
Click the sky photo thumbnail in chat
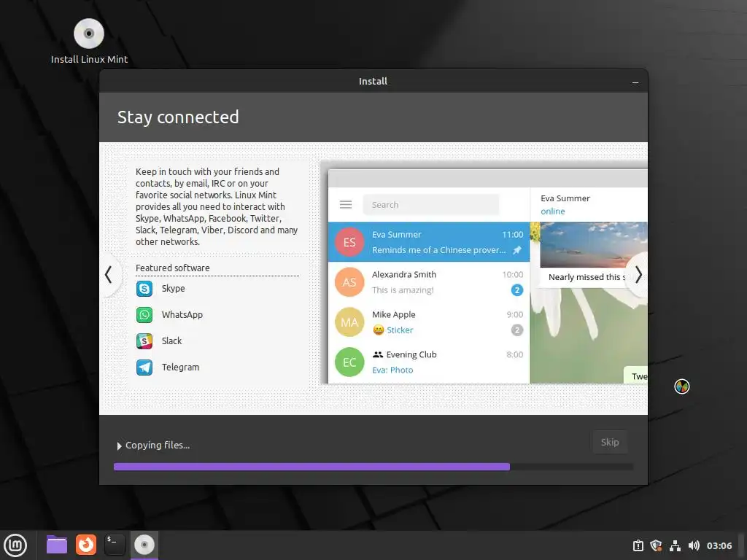point(594,245)
